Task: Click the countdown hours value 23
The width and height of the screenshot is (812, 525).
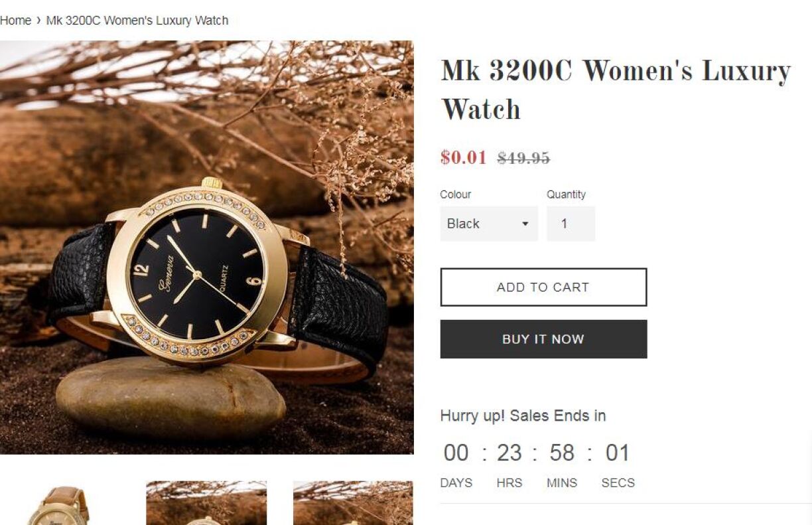Action: (x=509, y=453)
